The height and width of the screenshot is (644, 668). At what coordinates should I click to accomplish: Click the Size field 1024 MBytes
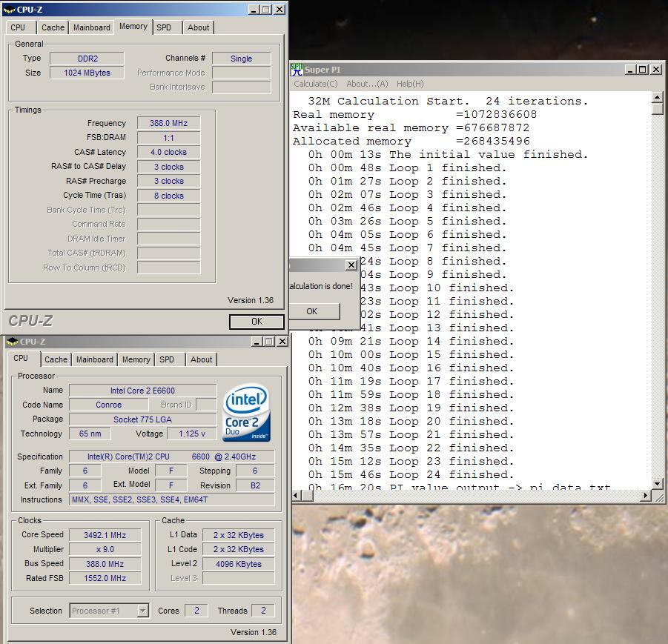[x=87, y=73]
